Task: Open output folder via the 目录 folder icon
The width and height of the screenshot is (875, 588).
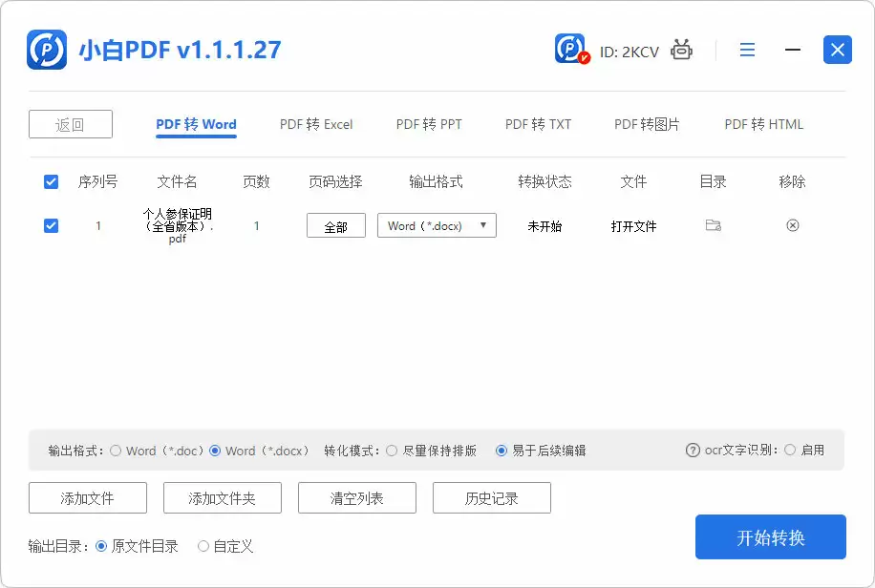Action: (x=711, y=226)
